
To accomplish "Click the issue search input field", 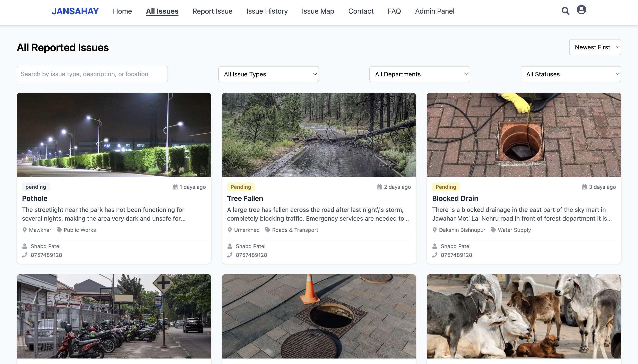I will click(92, 74).
